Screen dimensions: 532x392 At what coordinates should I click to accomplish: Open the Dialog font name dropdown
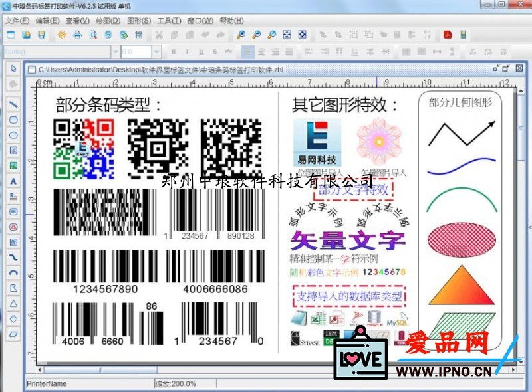(x=115, y=52)
